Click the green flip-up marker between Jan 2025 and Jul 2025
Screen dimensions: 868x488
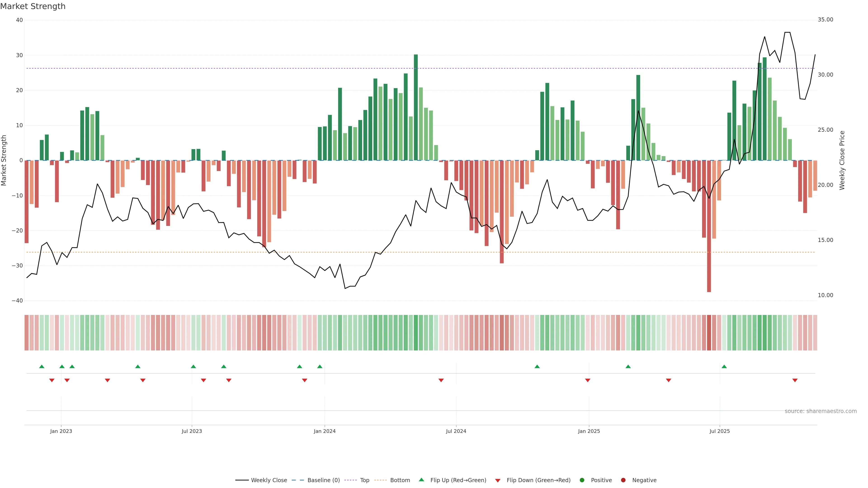628,366
